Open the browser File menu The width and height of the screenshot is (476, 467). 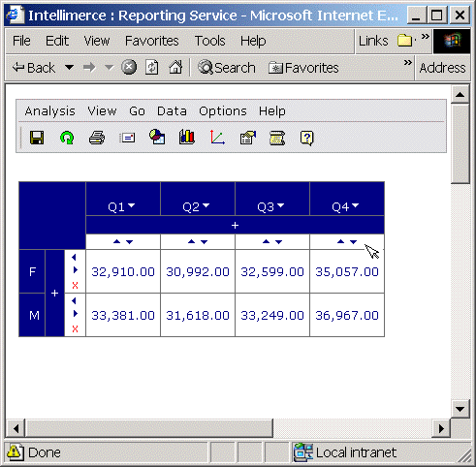tap(21, 41)
